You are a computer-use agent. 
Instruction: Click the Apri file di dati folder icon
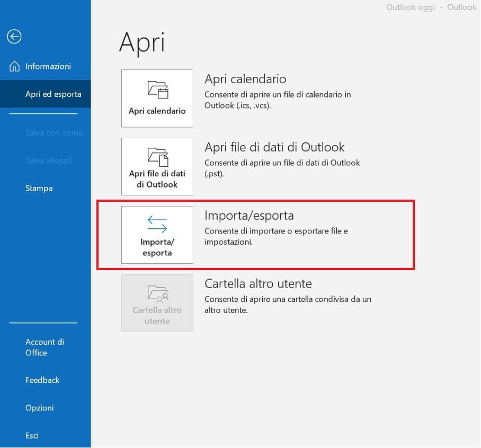tap(158, 157)
